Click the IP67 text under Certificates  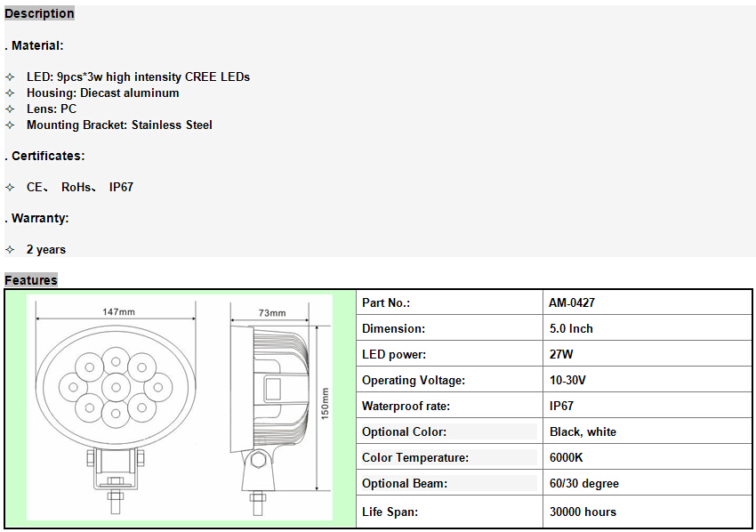(x=121, y=187)
